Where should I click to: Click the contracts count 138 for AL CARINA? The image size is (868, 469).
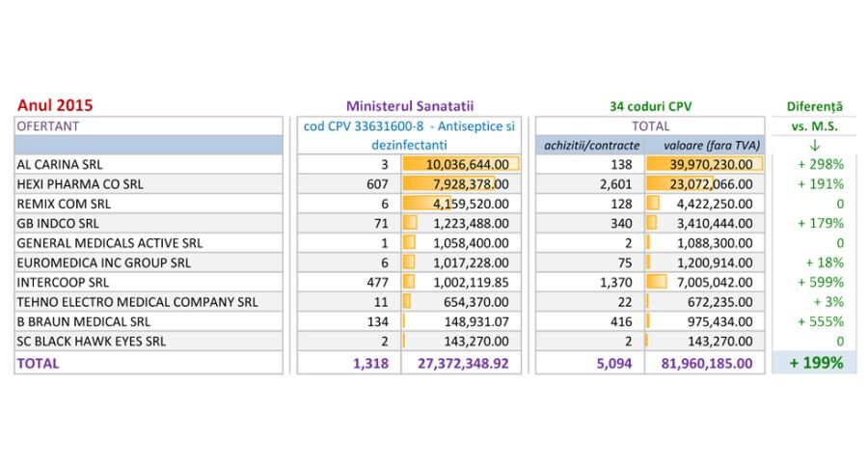pos(621,164)
